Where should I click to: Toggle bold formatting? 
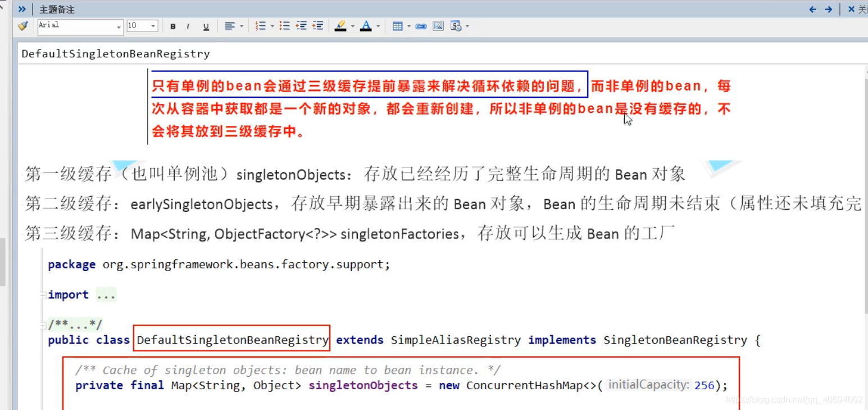tap(173, 26)
